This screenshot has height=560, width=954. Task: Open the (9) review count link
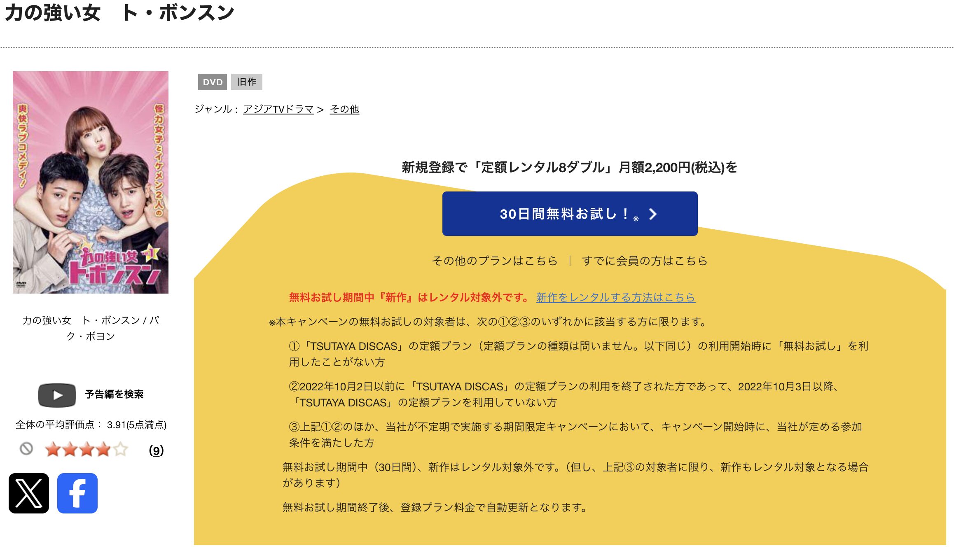click(x=156, y=450)
